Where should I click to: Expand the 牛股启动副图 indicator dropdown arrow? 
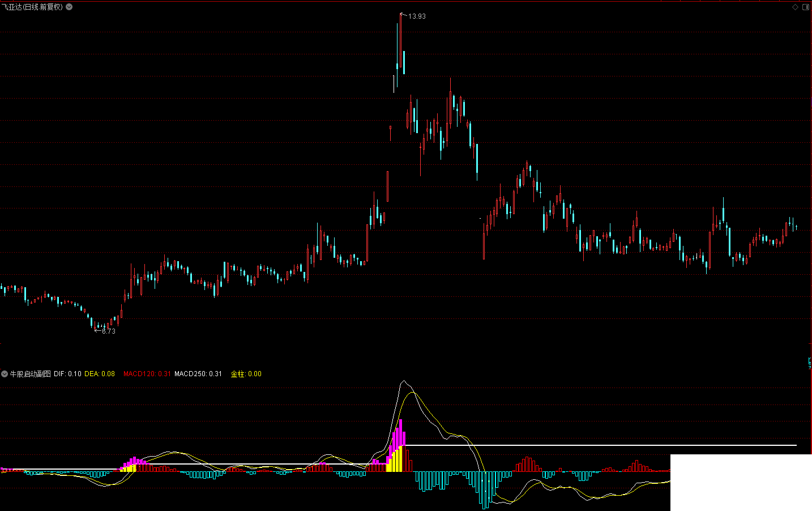coord(5,374)
